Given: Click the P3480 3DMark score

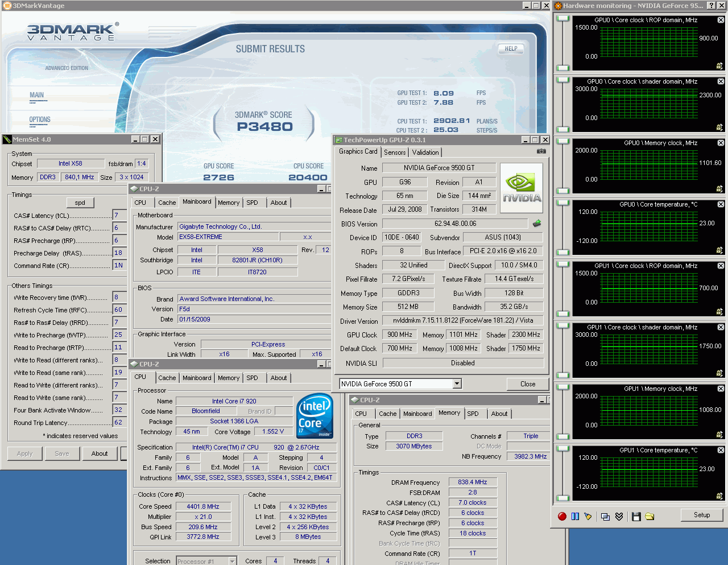Looking at the screenshot, I should click(x=265, y=127).
